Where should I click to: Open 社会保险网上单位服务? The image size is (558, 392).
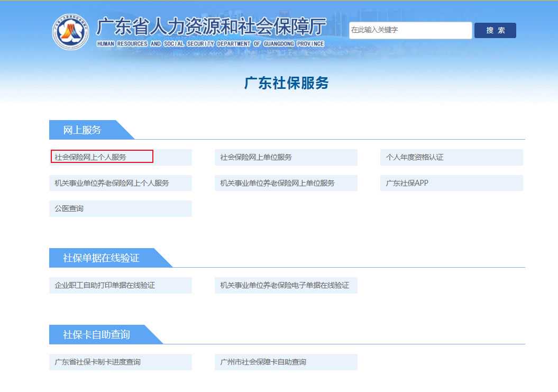click(257, 157)
